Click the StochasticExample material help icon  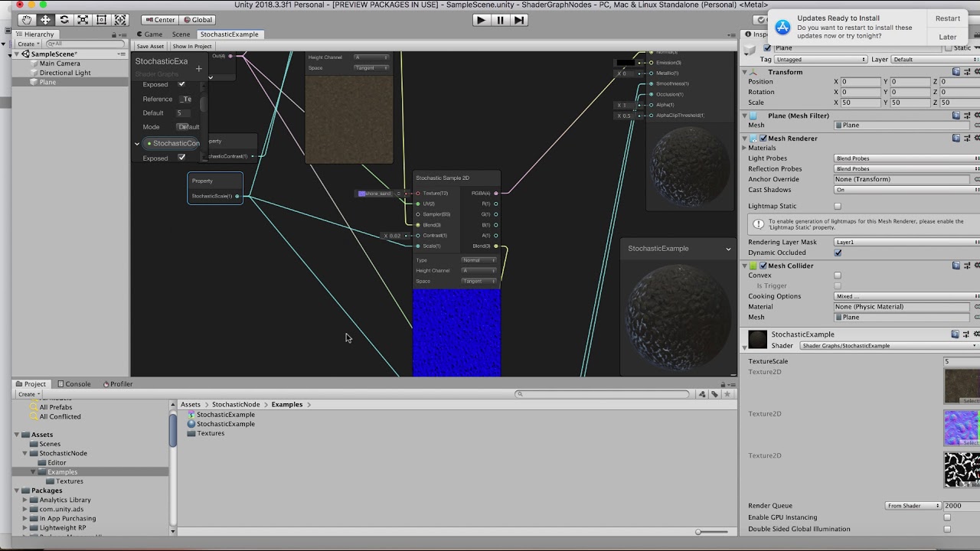[x=955, y=334]
